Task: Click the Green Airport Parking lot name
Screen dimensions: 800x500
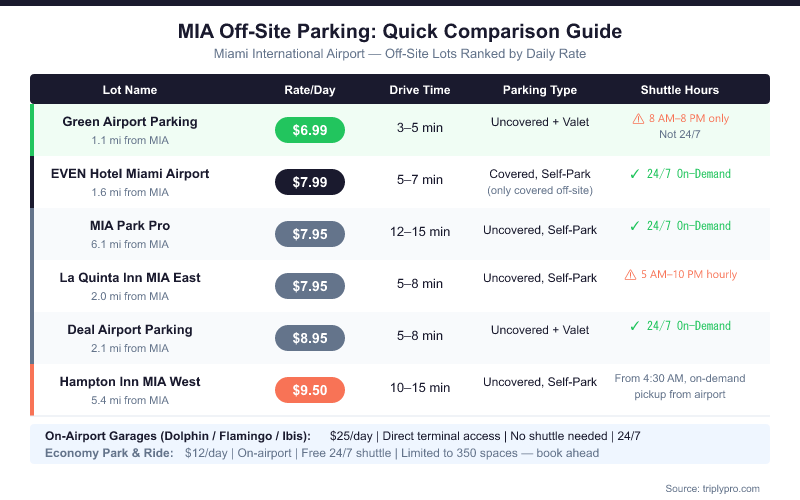Action: (130, 122)
